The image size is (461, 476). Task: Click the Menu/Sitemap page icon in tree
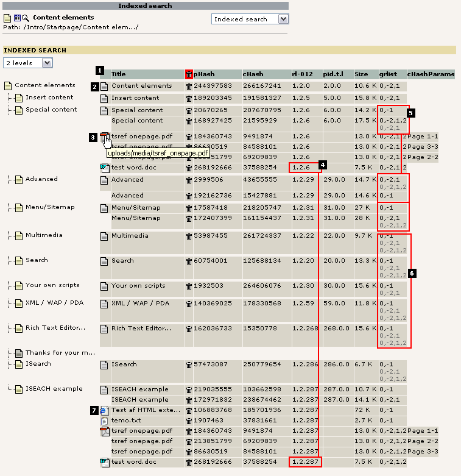(x=19, y=208)
